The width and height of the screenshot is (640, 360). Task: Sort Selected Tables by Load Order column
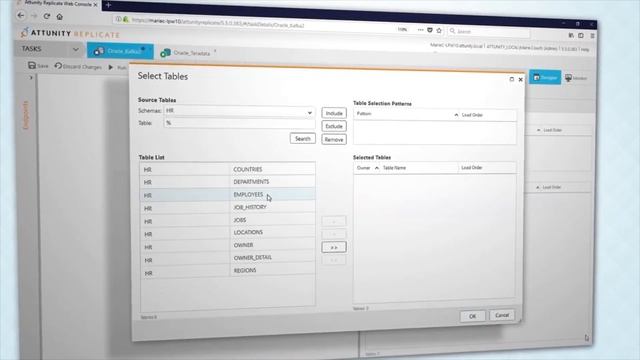[487, 168]
